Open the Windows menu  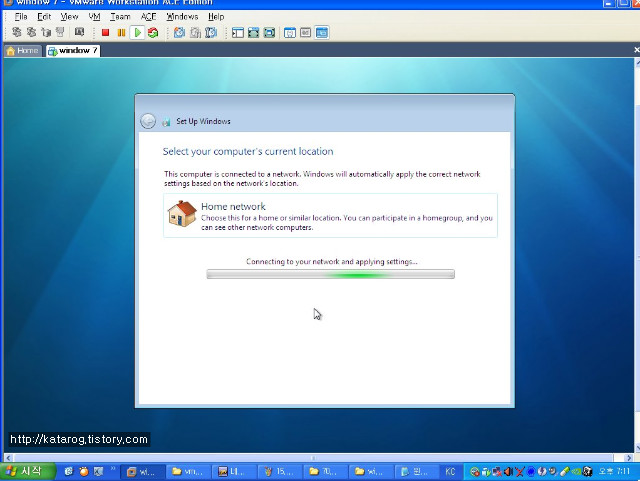pyautogui.click(x=182, y=17)
